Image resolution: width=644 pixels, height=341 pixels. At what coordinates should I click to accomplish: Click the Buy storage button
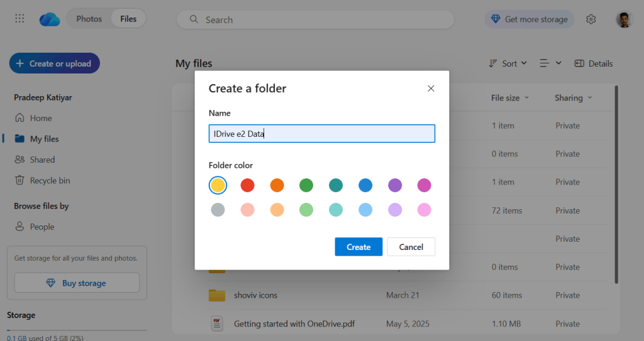coord(77,283)
